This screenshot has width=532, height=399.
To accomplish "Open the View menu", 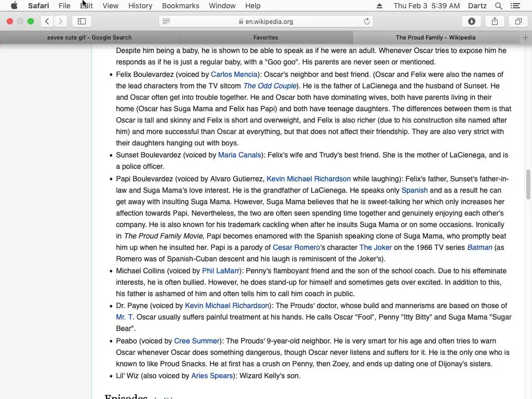I will click(x=111, y=6).
